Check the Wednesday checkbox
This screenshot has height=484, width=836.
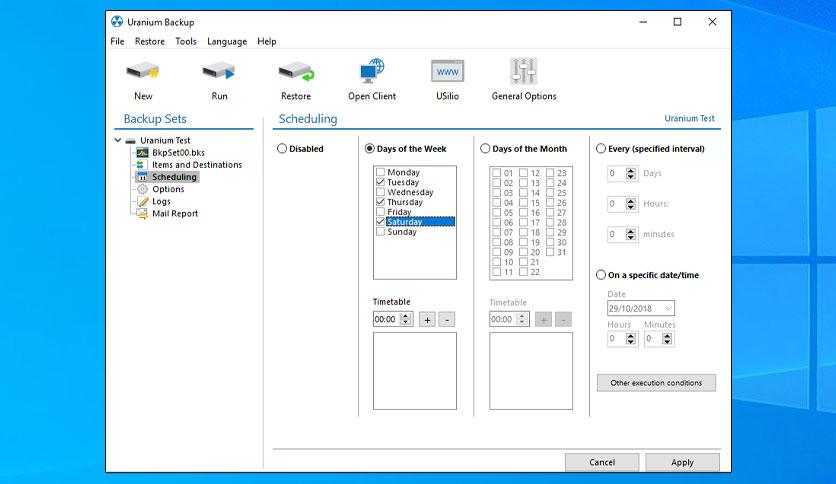[x=380, y=192]
